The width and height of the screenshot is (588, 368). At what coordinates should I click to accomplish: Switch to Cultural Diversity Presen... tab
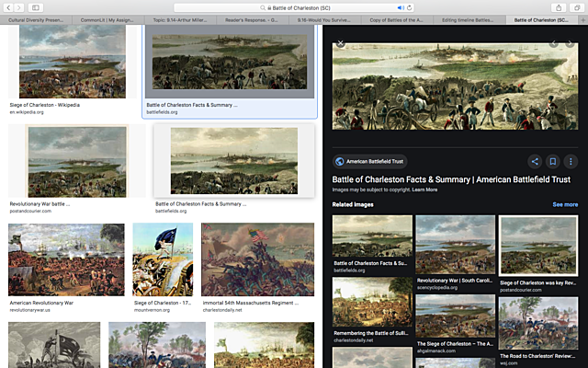(x=36, y=20)
